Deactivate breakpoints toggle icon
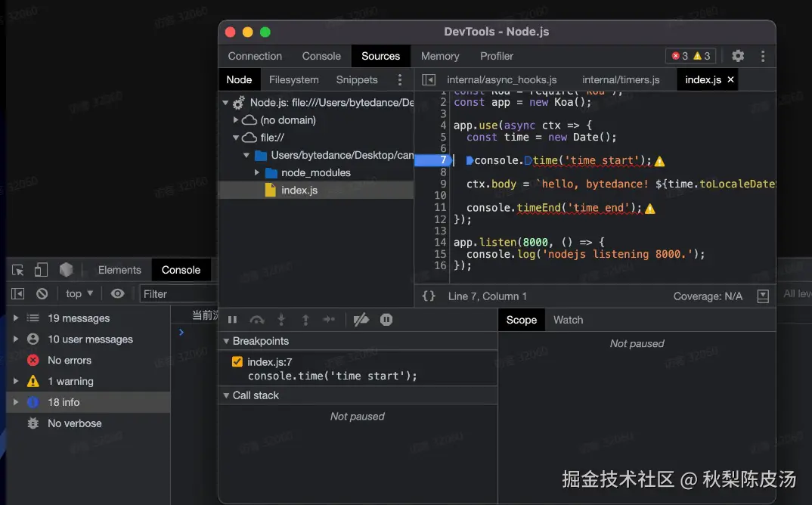The image size is (812, 505). tap(361, 320)
